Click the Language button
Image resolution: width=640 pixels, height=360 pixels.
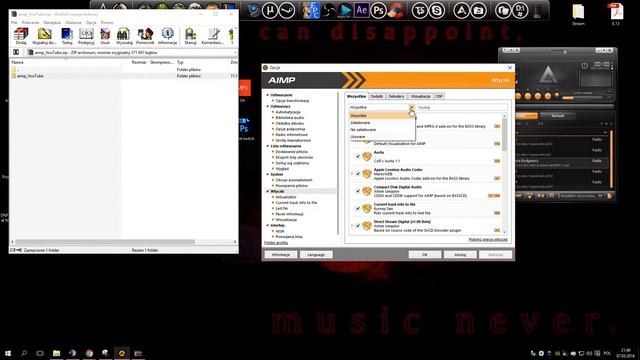316,255
